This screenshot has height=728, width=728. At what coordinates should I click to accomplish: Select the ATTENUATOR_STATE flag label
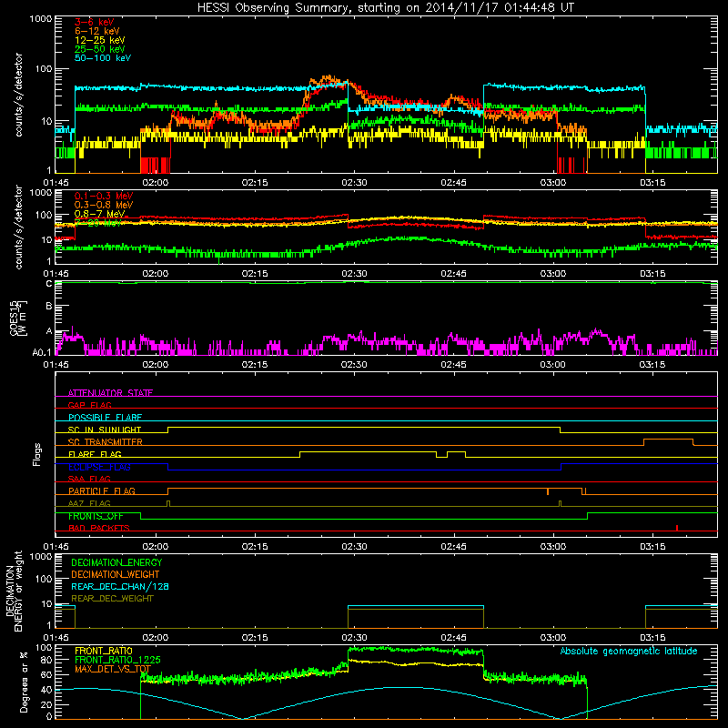[110, 393]
